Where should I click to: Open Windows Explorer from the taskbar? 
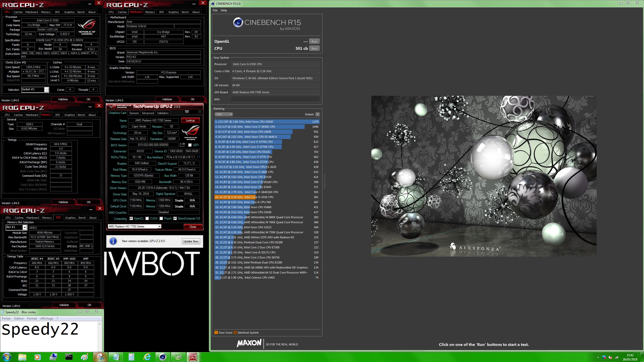click(x=22, y=357)
